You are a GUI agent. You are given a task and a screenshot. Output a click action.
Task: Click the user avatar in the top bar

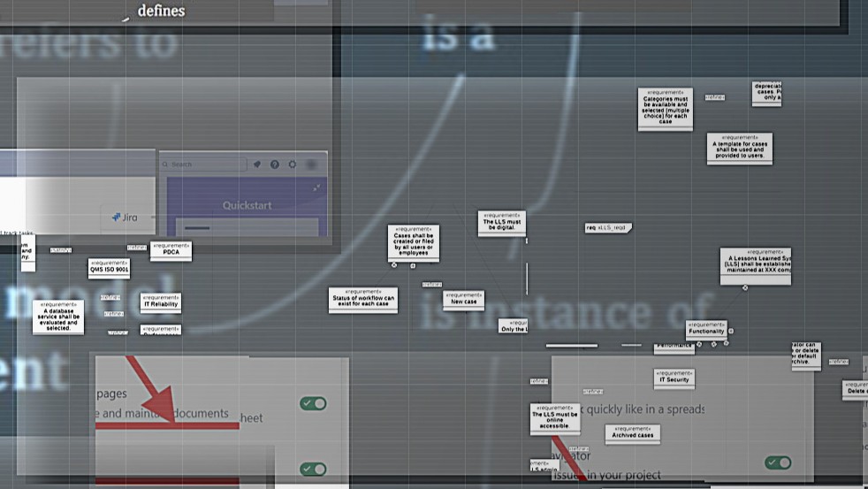pyautogui.click(x=311, y=164)
